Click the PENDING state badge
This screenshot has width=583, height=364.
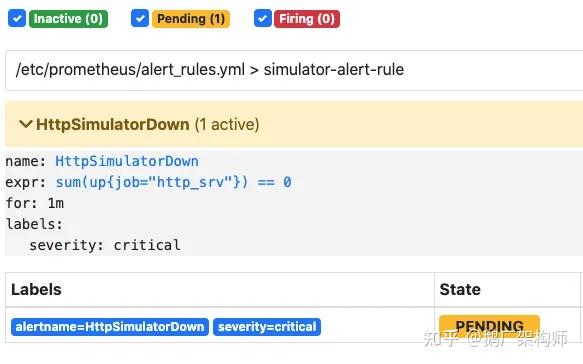click(x=489, y=326)
